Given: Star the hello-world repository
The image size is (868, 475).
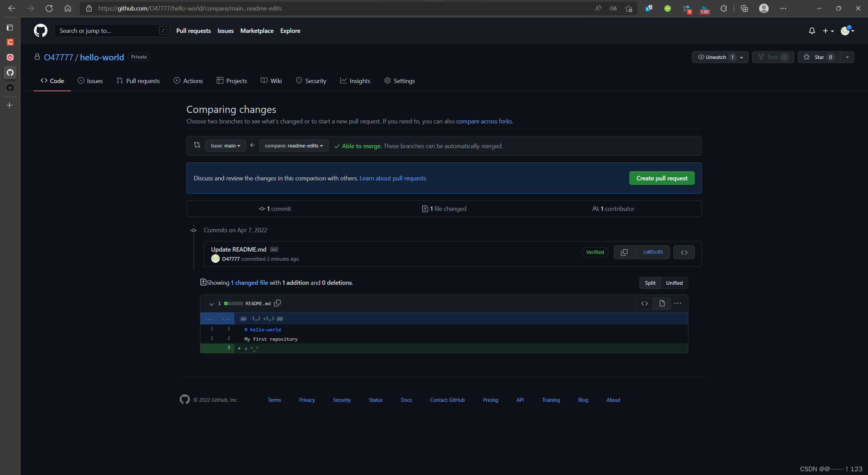Looking at the screenshot, I should 819,57.
